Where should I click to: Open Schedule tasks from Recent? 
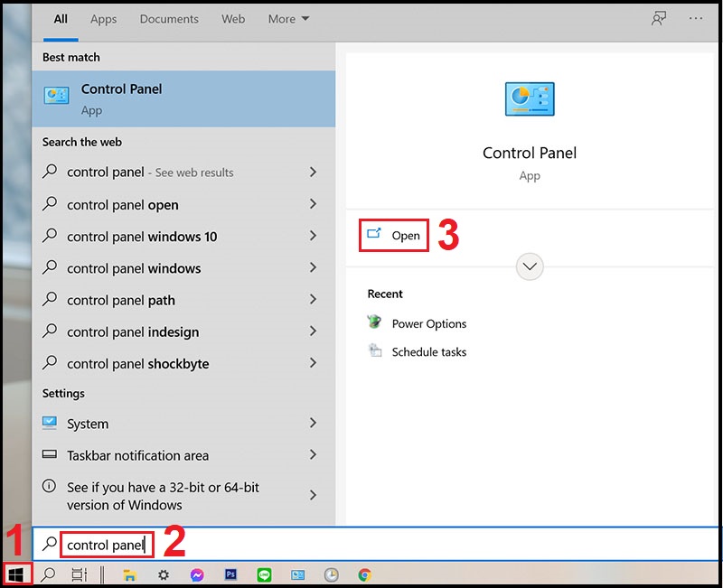(428, 352)
